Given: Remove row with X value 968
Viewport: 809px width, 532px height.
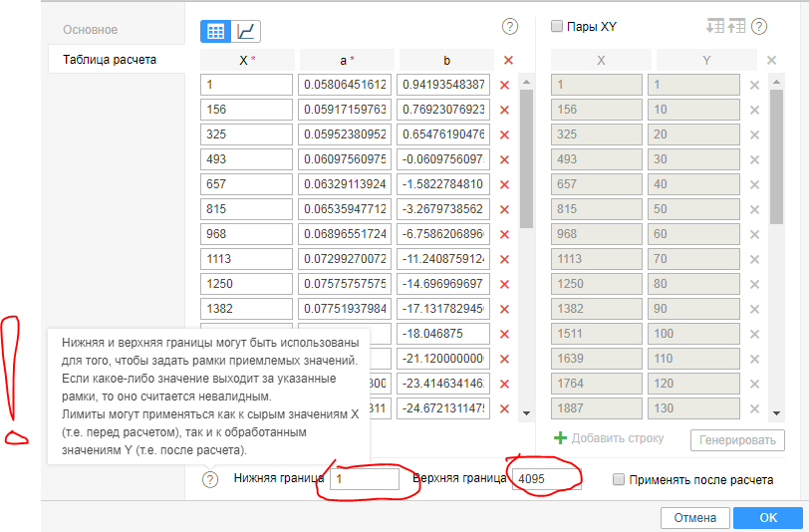Looking at the screenshot, I should click(x=504, y=234).
